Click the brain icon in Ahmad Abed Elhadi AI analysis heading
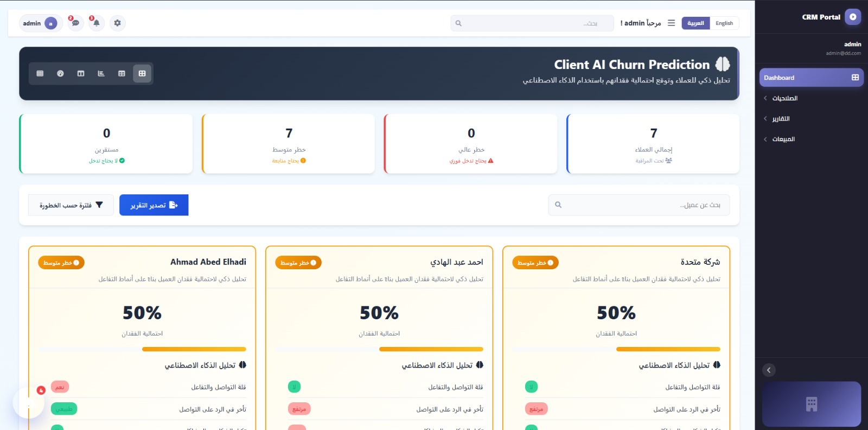 tap(242, 365)
